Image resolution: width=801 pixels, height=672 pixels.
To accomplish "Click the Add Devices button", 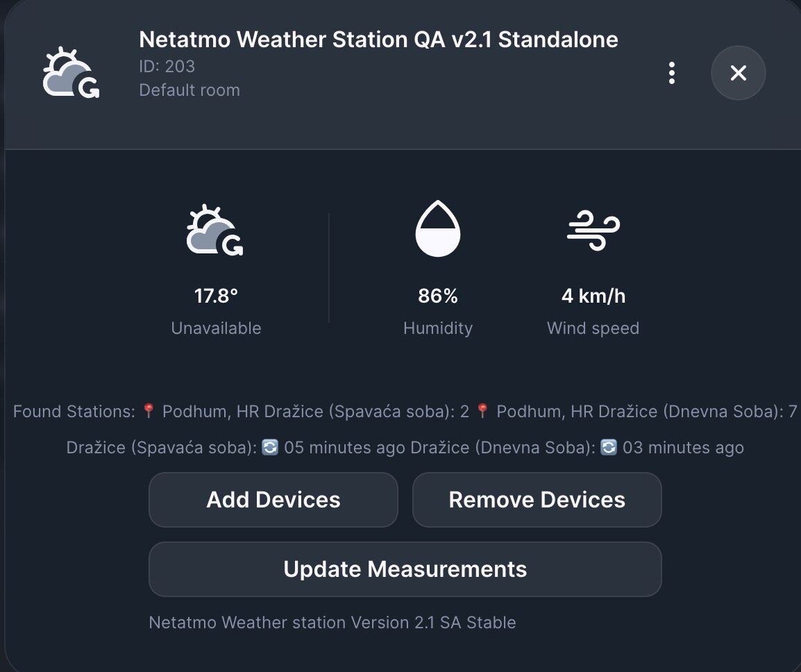I will click(x=273, y=500).
